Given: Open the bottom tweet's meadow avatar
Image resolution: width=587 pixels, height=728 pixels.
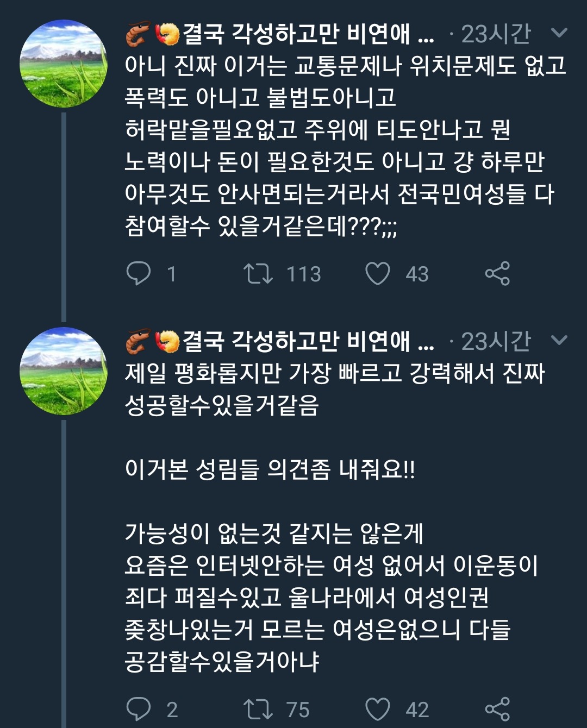Looking at the screenshot, I should pyautogui.click(x=64, y=371).
